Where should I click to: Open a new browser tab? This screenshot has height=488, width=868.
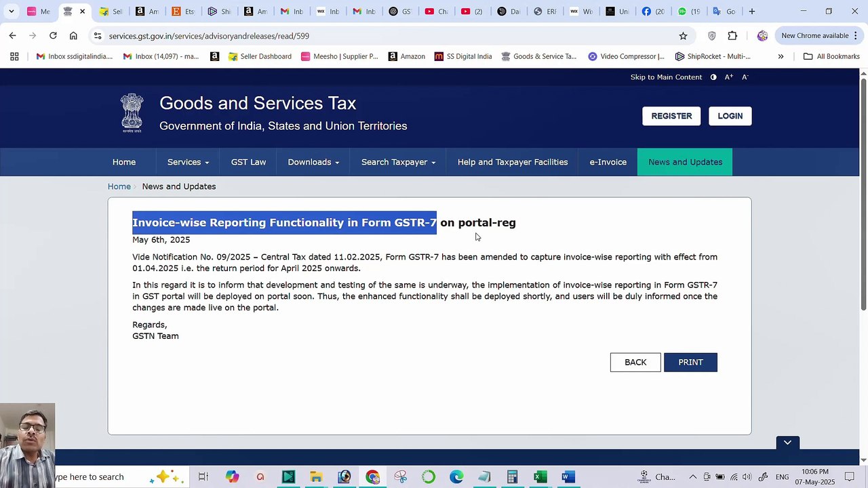(751, 12)
